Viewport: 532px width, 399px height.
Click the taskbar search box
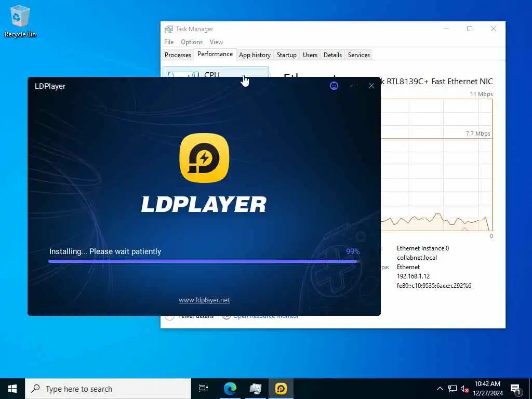(x=108, y=389)
